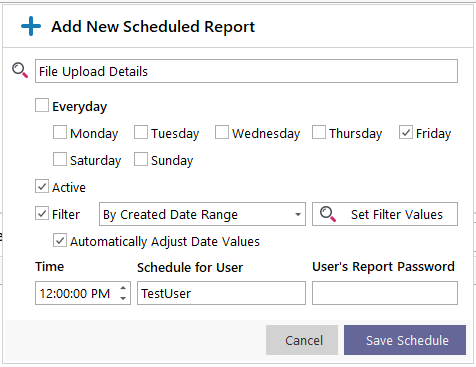Enable the Tuesday checkbox
Image resolution: width=476 pixels, height=367 pixels.
click(x=141, y=132)
